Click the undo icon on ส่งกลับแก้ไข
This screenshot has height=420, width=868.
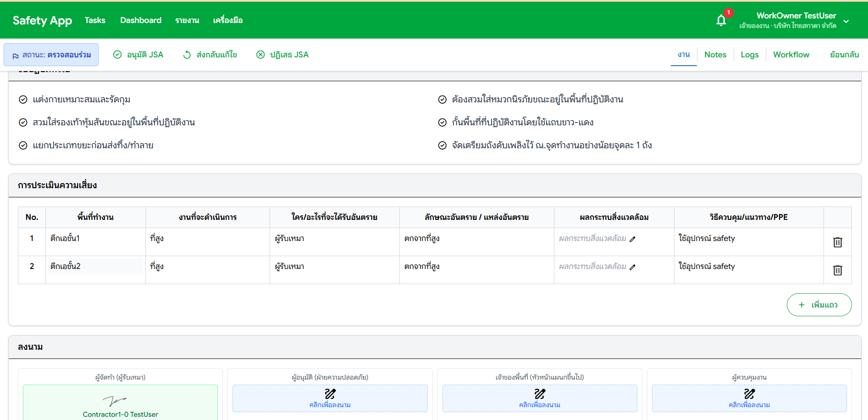click(x=187, y=54)
